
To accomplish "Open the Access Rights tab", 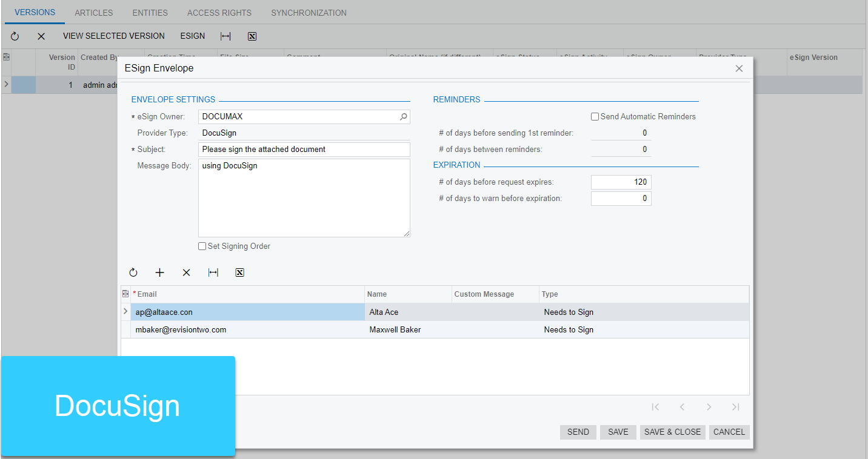I will click(x=219, y=13).
